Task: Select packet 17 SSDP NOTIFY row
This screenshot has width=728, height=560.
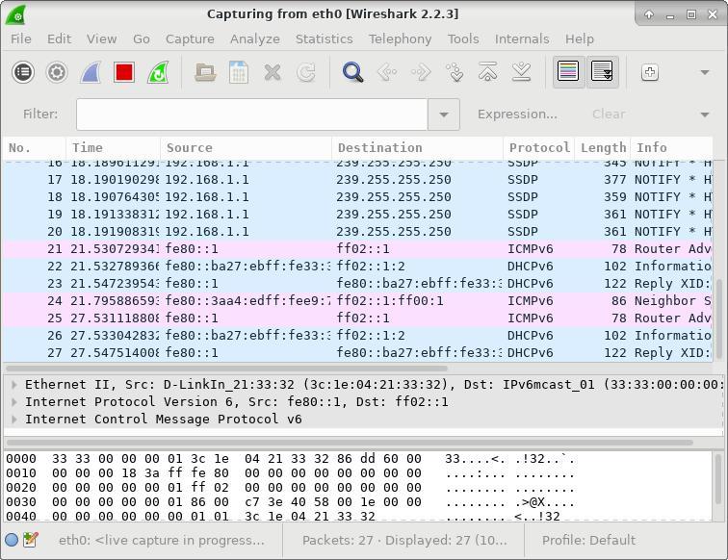Action: click(357, 180)
